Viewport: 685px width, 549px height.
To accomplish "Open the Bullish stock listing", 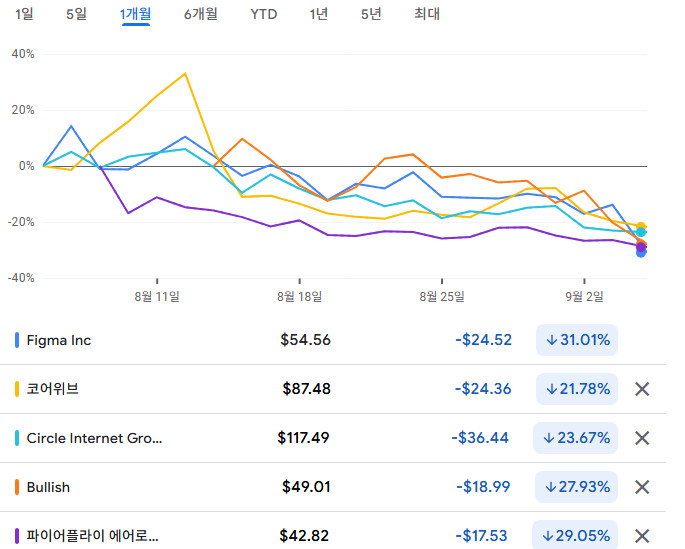I will pos(48,487).
